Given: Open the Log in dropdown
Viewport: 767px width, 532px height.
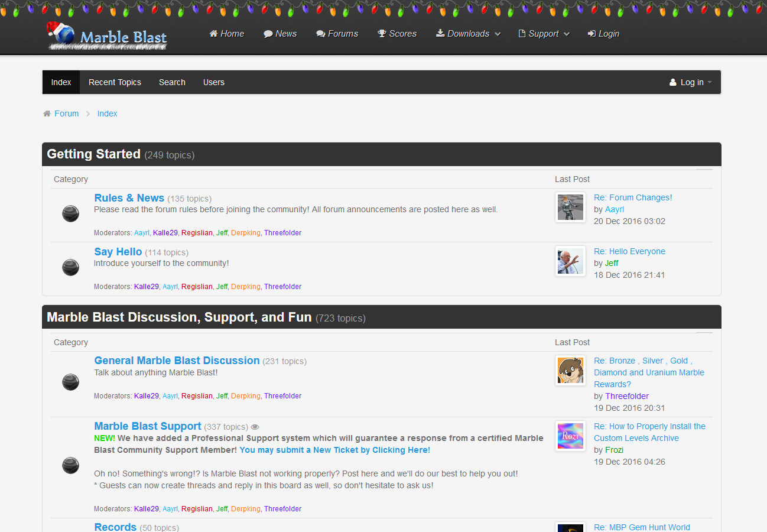Looking at the screenshot, I should click(x=691, y=82).
